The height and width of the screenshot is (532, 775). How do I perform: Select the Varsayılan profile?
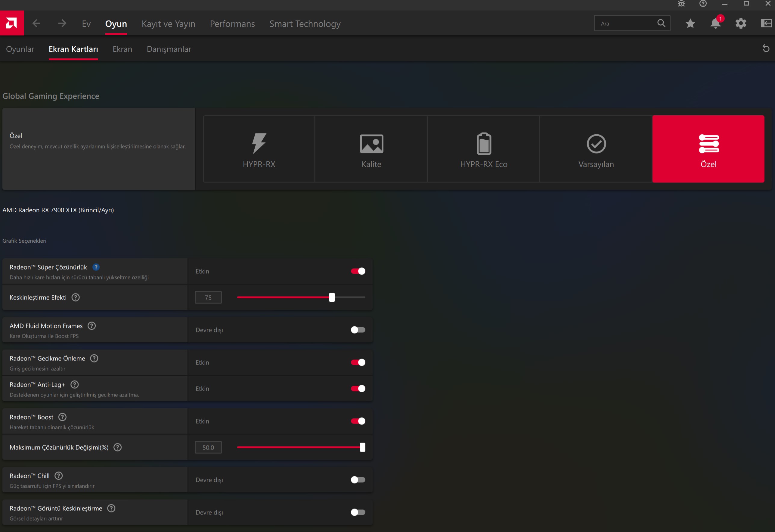tap(596, 149)
